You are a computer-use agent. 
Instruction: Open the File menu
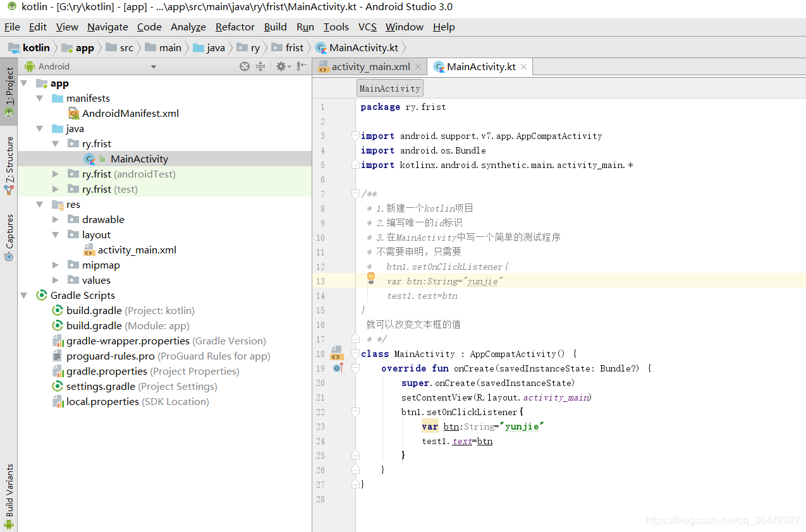pos(12,27)
